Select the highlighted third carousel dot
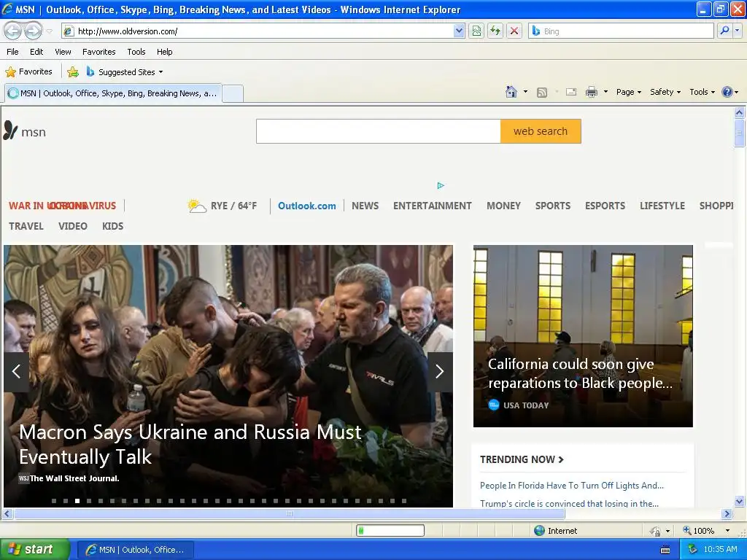Screen dimensions: 747x560 77,501
